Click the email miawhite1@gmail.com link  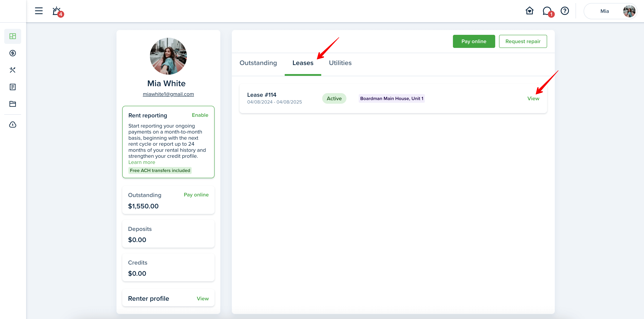point(168,94)
